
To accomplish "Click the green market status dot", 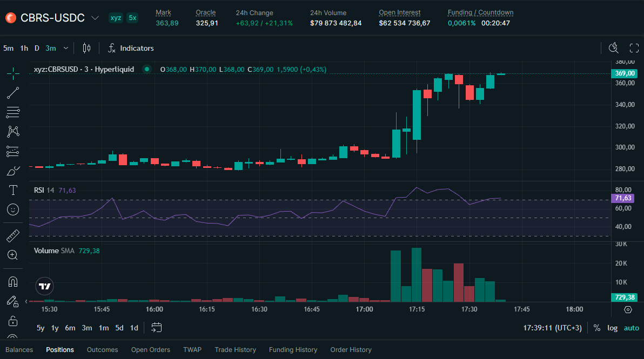I will (x=146, y=69).
